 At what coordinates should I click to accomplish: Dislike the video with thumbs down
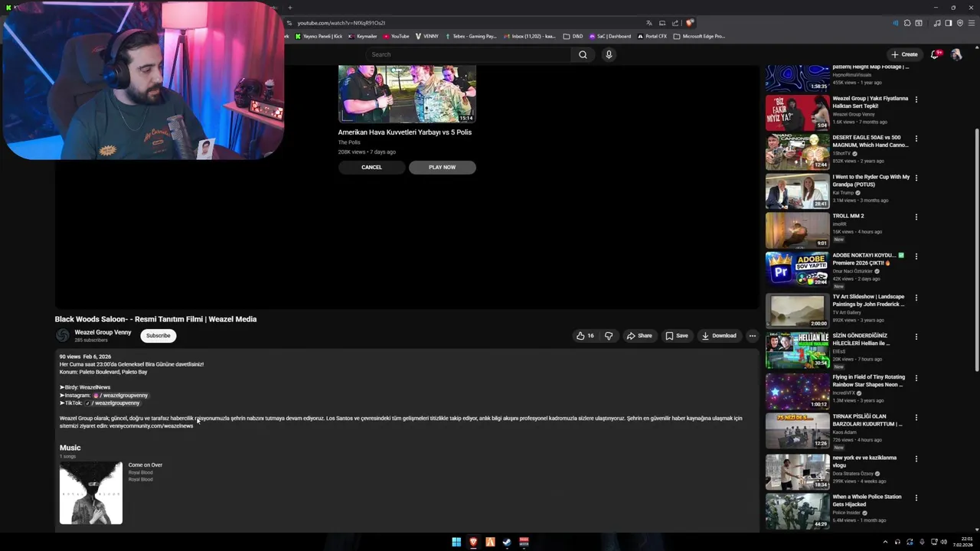[609, 335]
